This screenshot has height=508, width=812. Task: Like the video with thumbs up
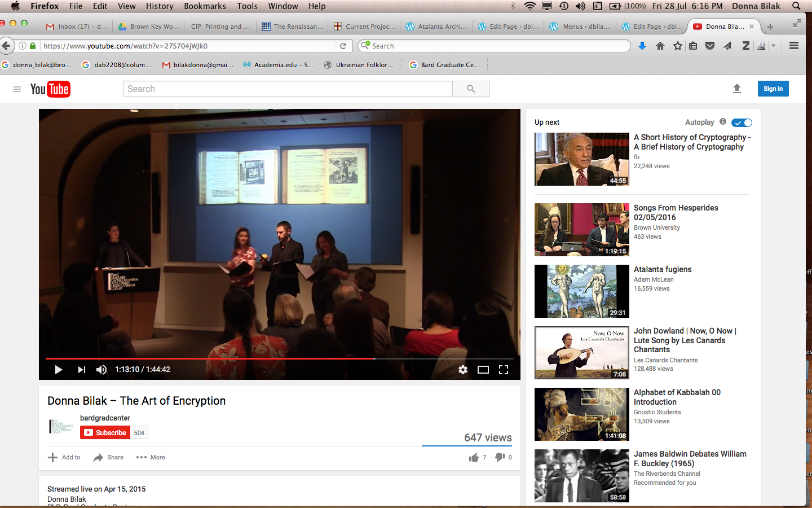[x=474, y=457]
